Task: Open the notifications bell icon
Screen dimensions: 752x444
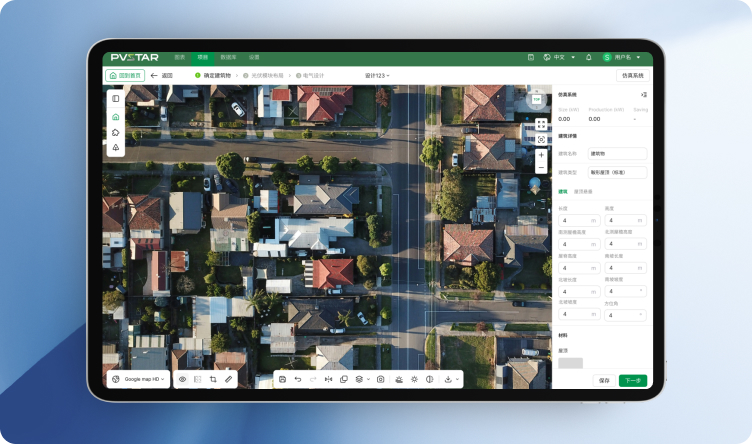Action: pyautogui.click(x=588, y=58)
